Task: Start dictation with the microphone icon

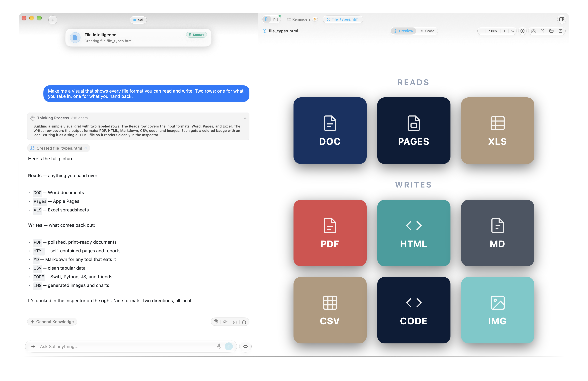Action: tap(219, 346)
